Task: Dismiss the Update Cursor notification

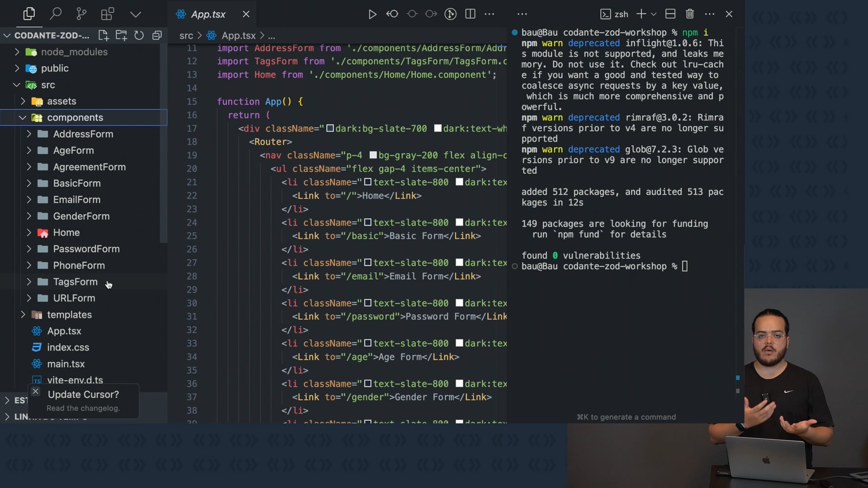Action: coord(36,391)
